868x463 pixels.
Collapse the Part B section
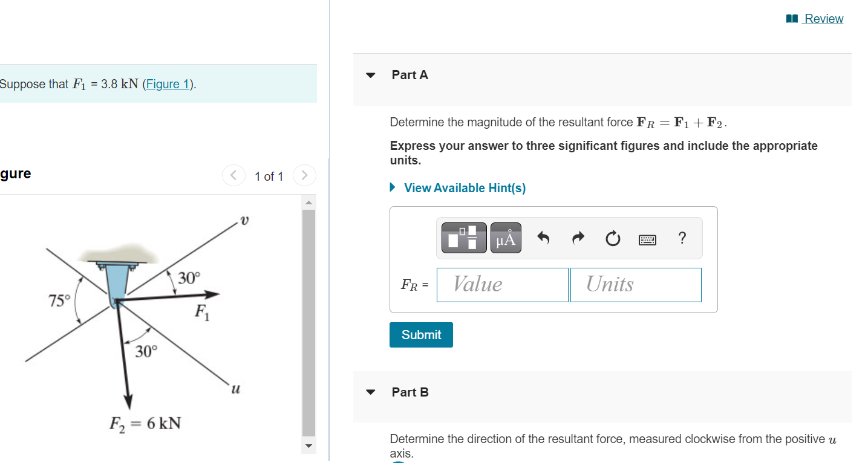[x=370, y=392]
